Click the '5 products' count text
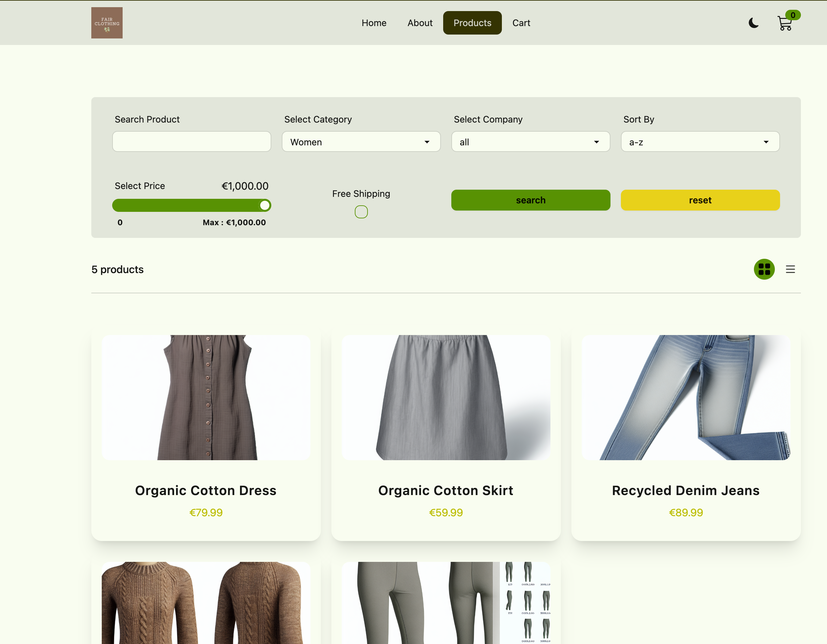The width and height of the screenshot is (827, 644). [x=117, y=270]
